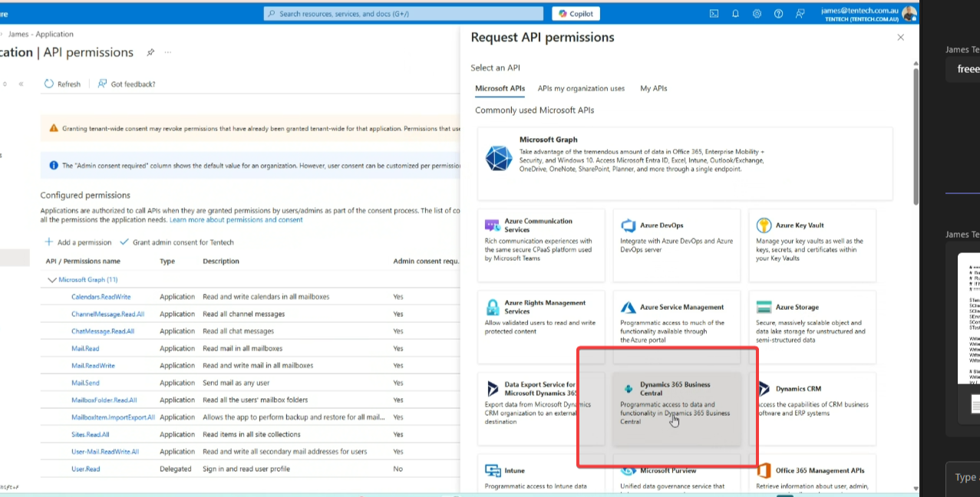The width and height of the screenshot is (980, 497).
Task: Click the James - Application breadcrumb
Action: tap(41, 35)
